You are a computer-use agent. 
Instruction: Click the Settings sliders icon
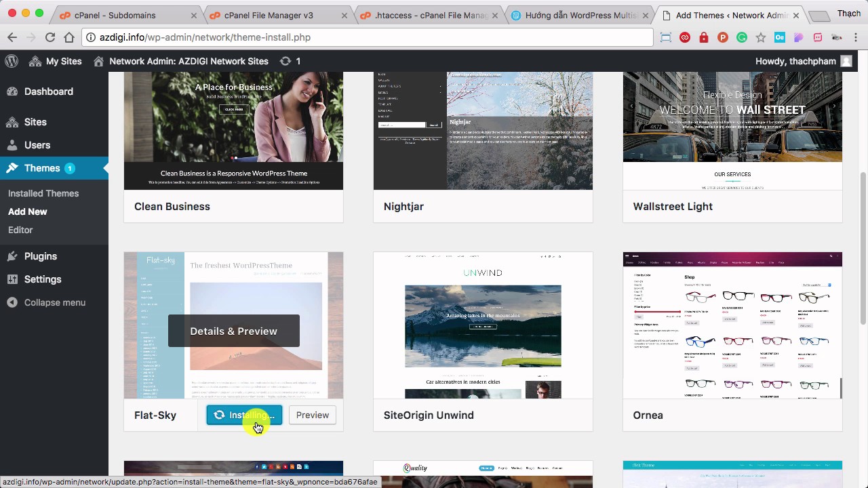12,279
